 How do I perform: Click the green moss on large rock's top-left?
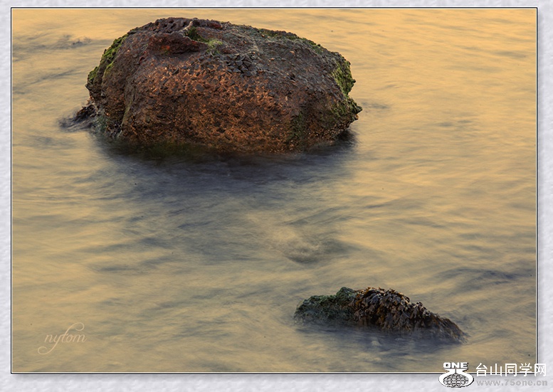110,53
